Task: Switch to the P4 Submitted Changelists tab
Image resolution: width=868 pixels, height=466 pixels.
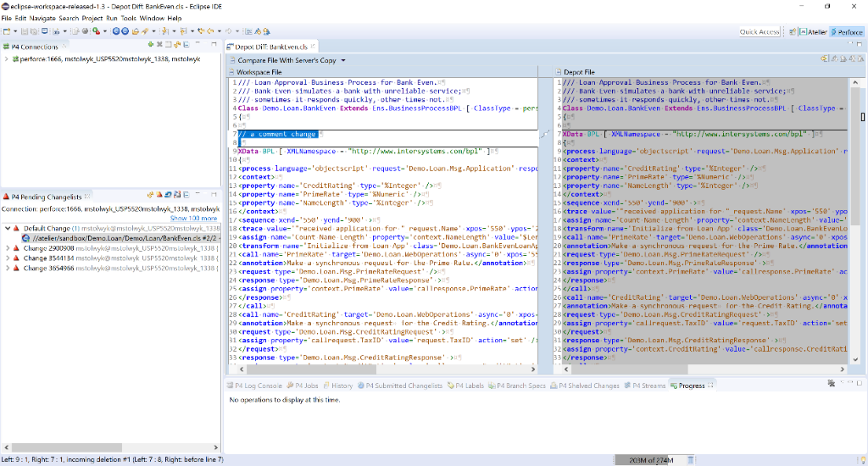Action: click(x=400, y=386)
